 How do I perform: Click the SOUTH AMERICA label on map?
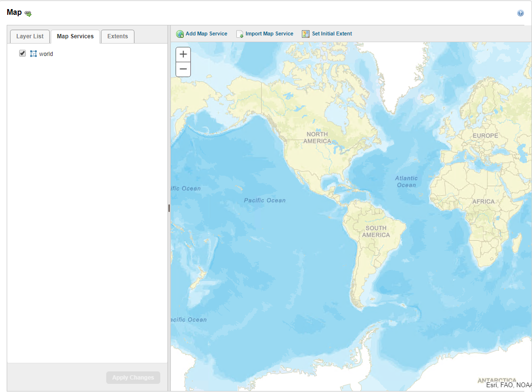click(376, 232)
